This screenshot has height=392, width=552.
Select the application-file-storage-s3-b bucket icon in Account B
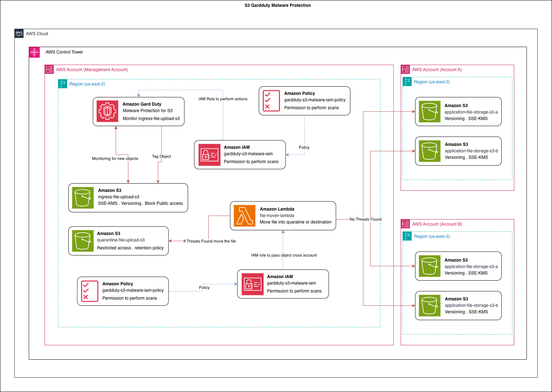pos(429,306)
